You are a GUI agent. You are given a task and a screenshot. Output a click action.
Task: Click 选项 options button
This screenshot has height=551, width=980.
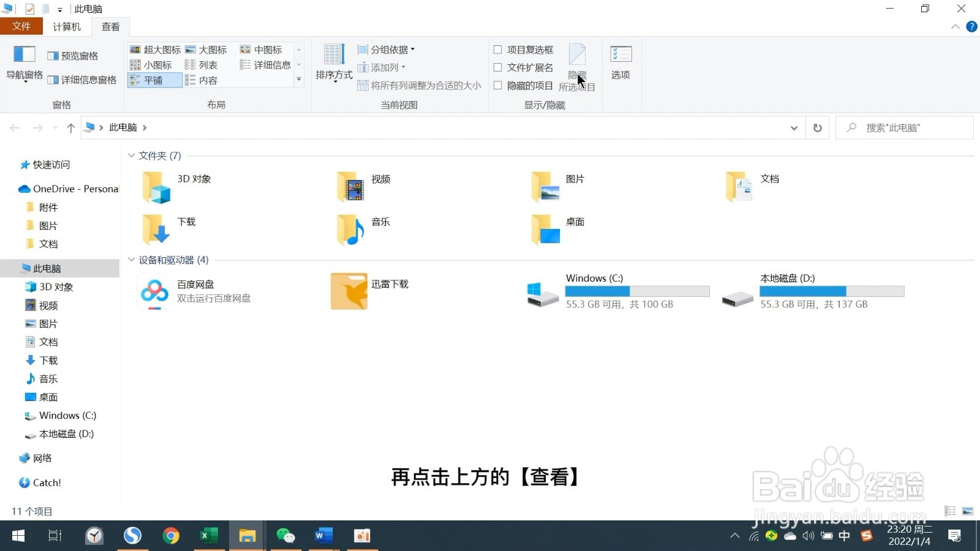[x=620, y=62]
